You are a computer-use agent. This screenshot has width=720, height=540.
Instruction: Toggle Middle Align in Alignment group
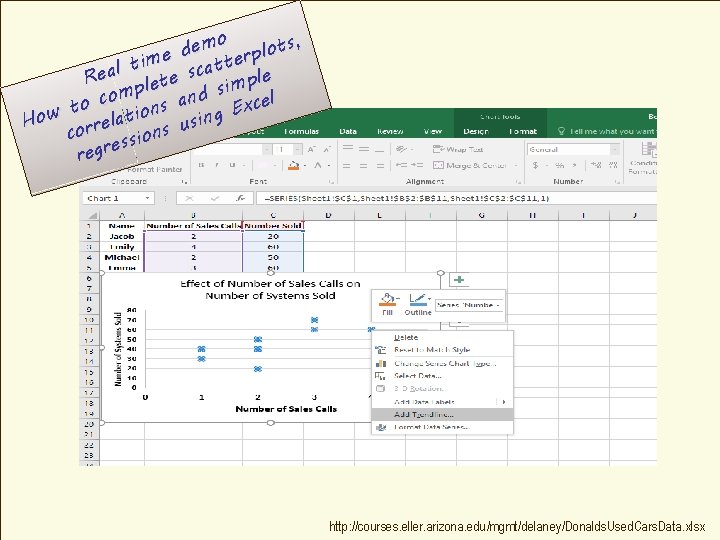pos(364,149)
